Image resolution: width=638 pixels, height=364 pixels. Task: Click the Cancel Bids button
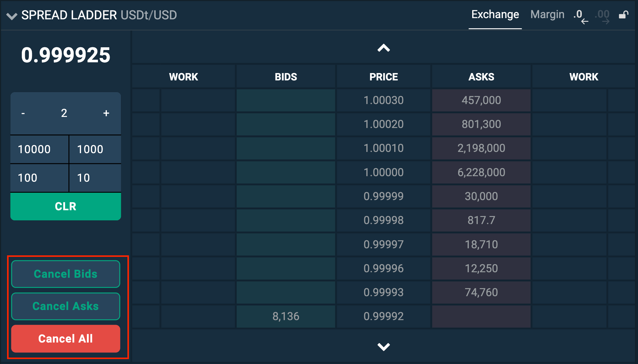(x=65, y=274)
